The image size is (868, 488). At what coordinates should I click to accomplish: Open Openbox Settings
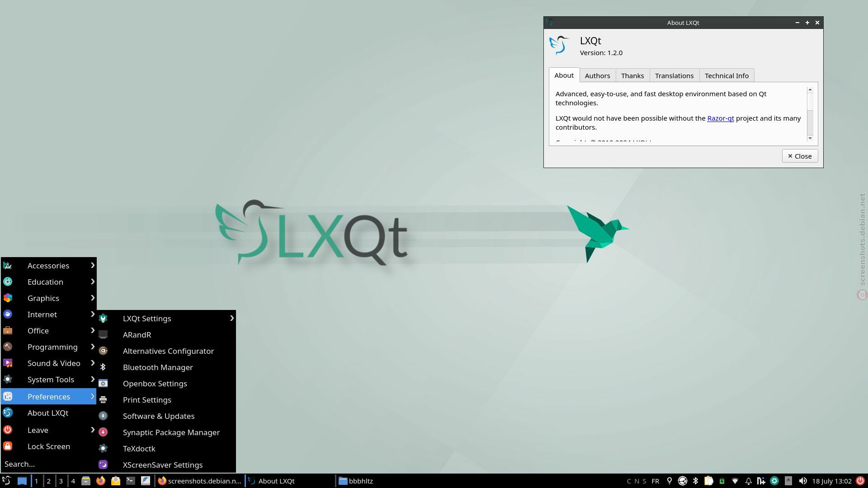tap(166, 384)
